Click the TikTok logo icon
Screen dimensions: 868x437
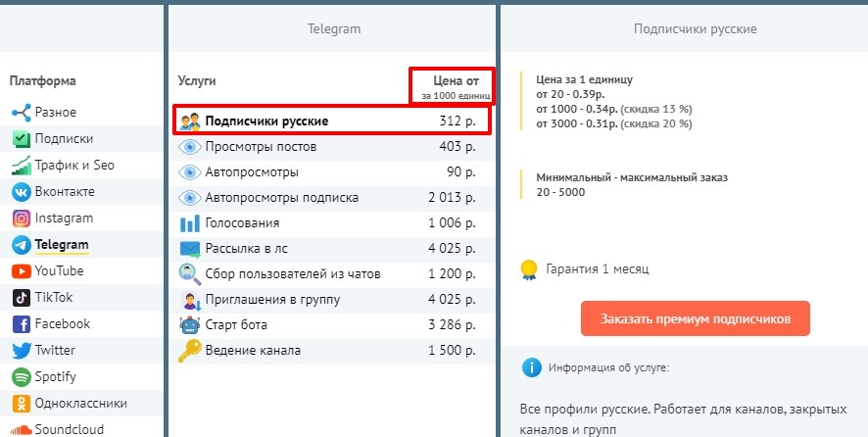click(x=21, y=298)
